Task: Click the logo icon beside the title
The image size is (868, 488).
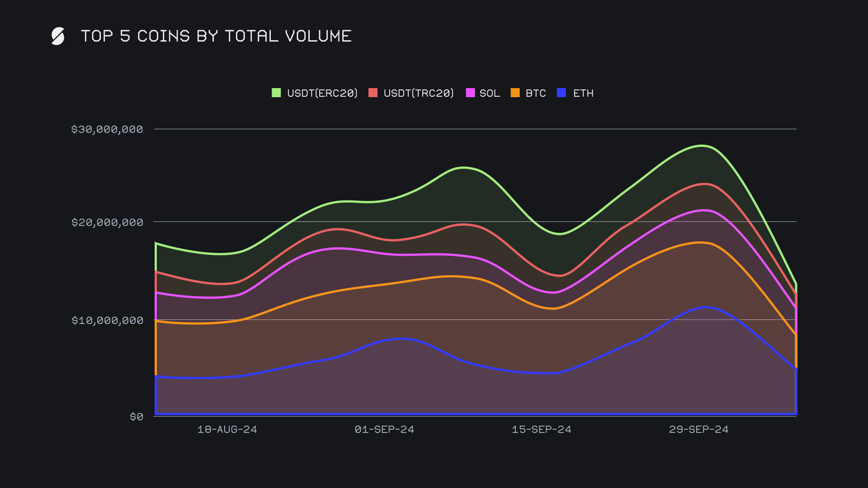Action: coord(58,36)
